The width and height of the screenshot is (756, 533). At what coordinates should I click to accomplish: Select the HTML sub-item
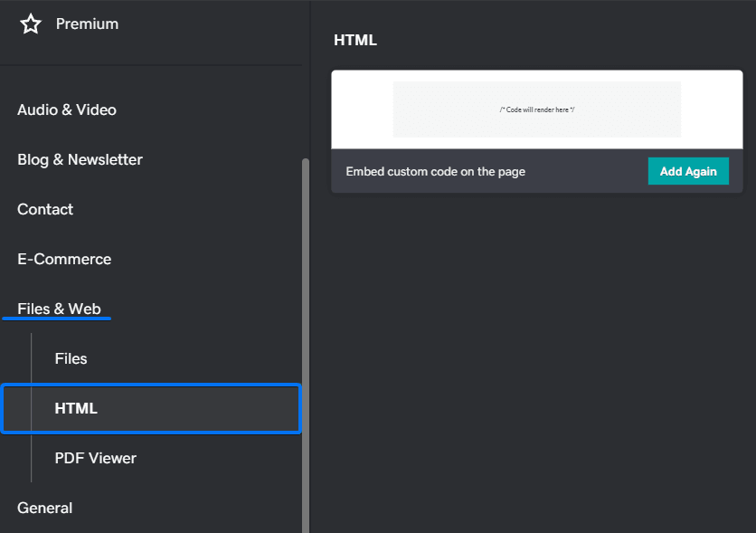tap(151, 408)
